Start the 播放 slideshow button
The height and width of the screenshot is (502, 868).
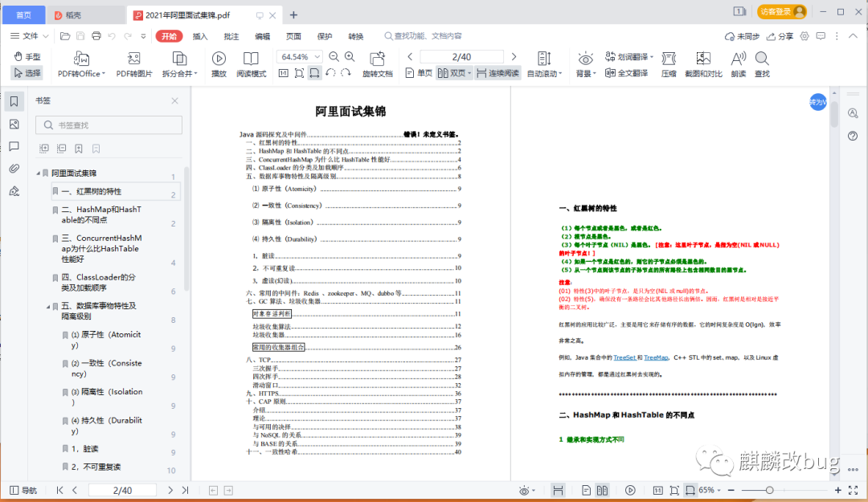pyautogui.click(x=219, y=65)
